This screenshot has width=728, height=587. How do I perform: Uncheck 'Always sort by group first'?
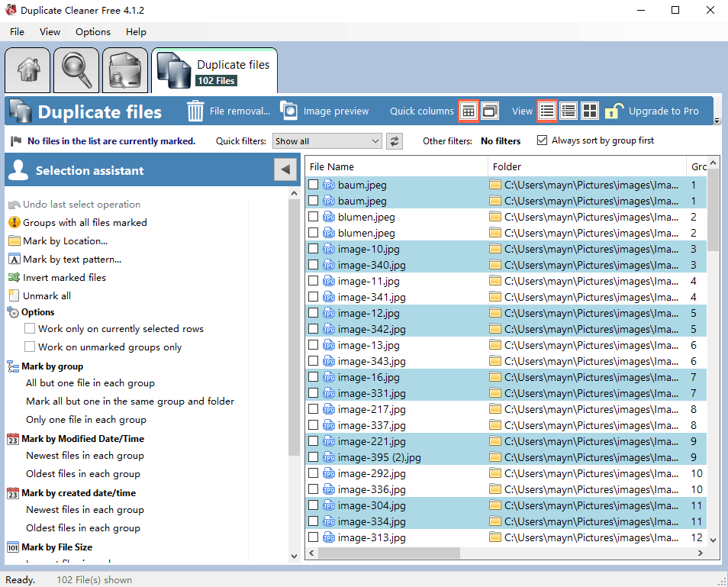pyautogui.click(x=543, y=140)
